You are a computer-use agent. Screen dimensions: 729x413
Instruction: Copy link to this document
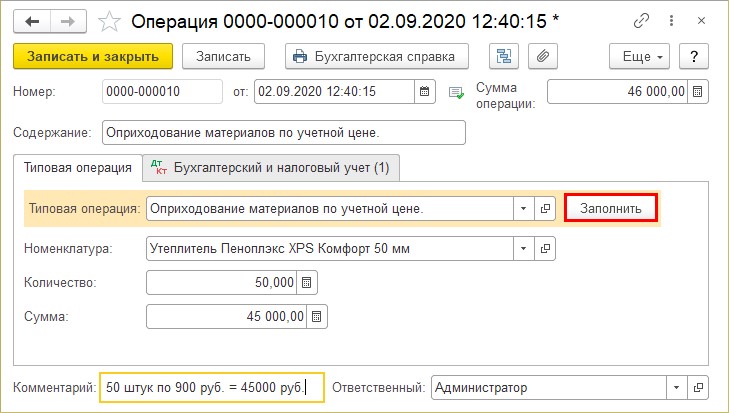(x=641, y=21)
